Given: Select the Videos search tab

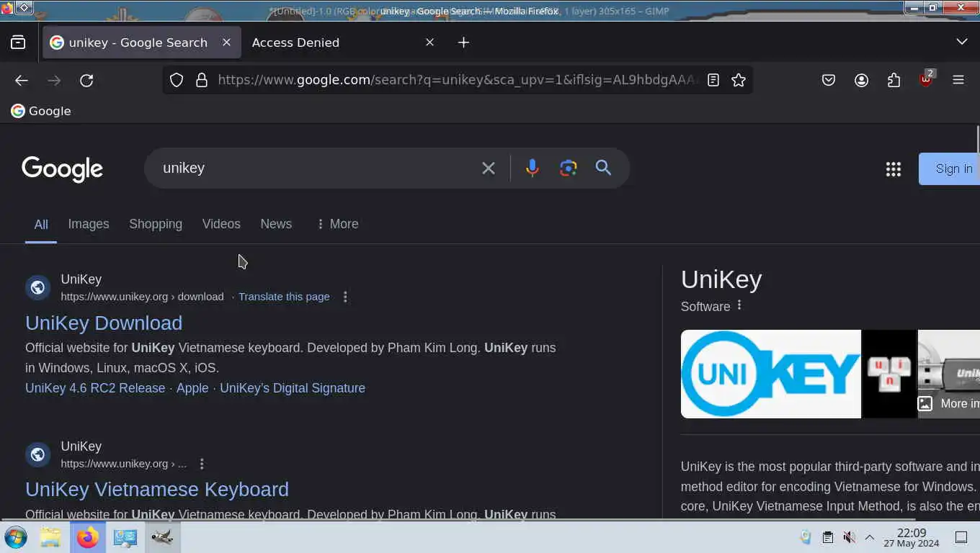Looking at the screenshot, I should click(221, 224).
